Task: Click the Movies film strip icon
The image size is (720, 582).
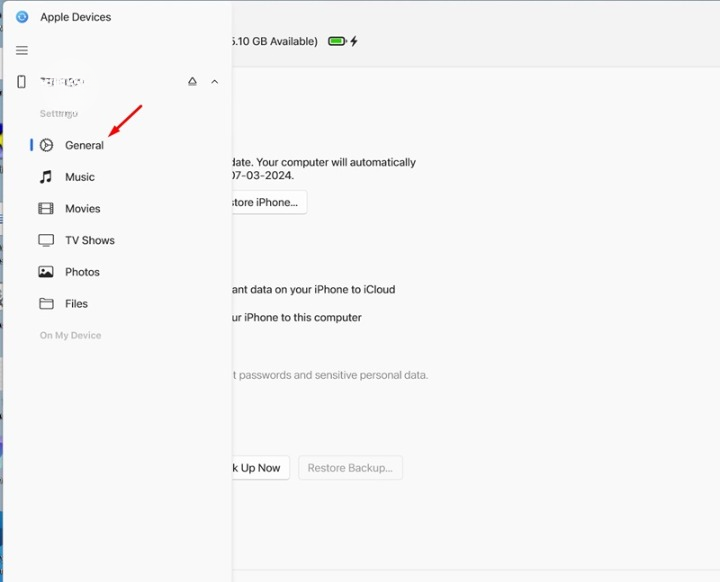Action: (45, 209)
